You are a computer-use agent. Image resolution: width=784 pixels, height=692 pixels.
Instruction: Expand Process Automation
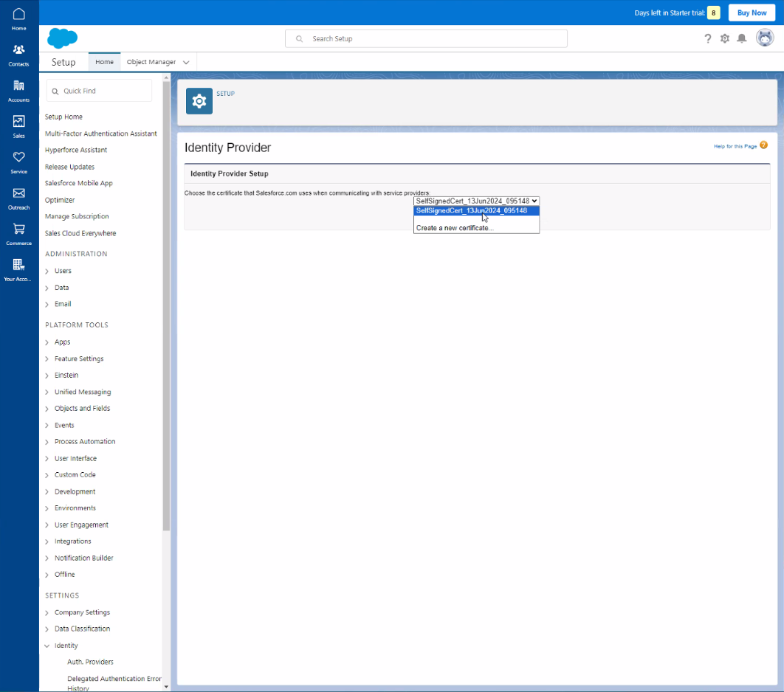tap(47, 442)
